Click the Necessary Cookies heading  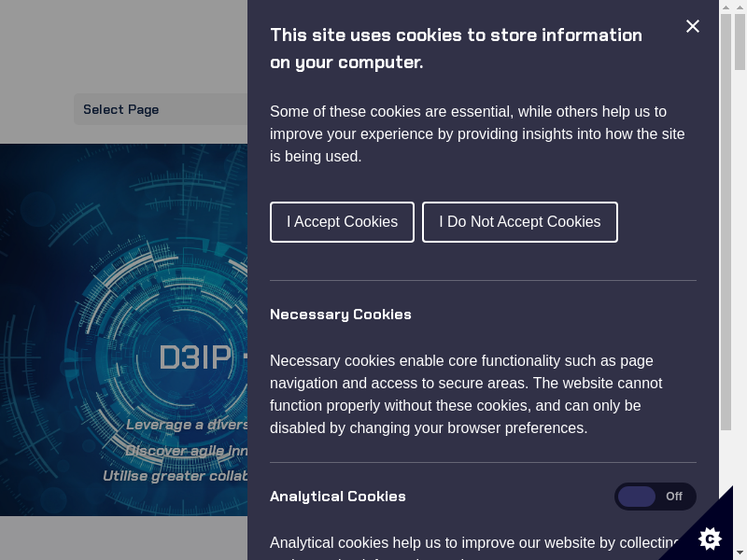pos(341,315)
